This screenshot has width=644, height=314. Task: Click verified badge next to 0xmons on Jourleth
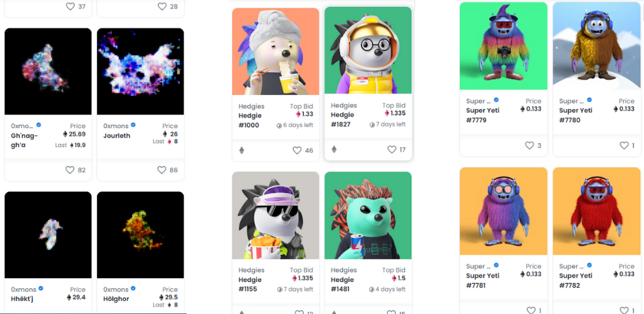tap(133, 125)
